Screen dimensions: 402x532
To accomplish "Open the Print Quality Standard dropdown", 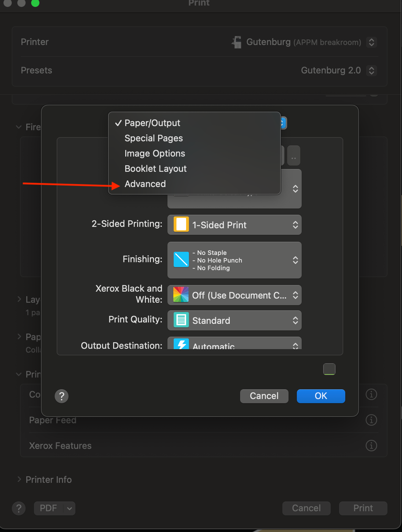I will coord(234,320).
